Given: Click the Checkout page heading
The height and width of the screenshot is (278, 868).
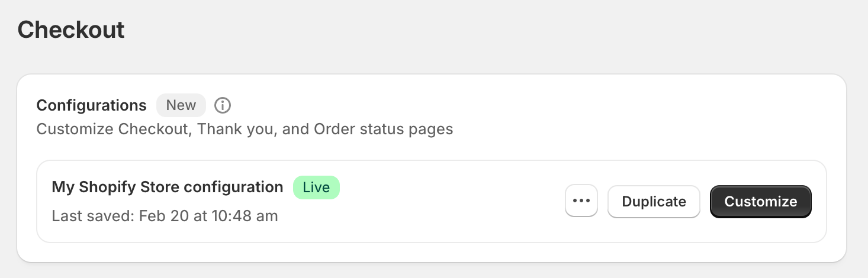Looking at the screenshot, I should 71,30.
